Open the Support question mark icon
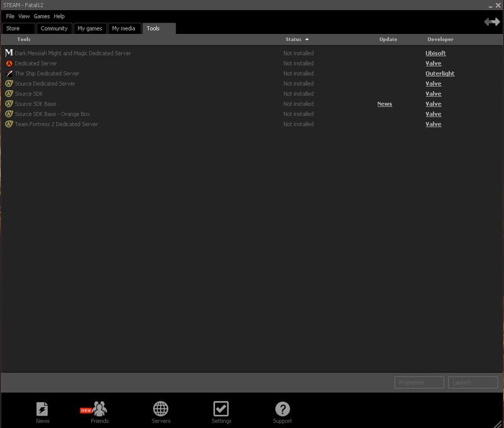The width and height of the screenshot is (504, 428). 282,408
